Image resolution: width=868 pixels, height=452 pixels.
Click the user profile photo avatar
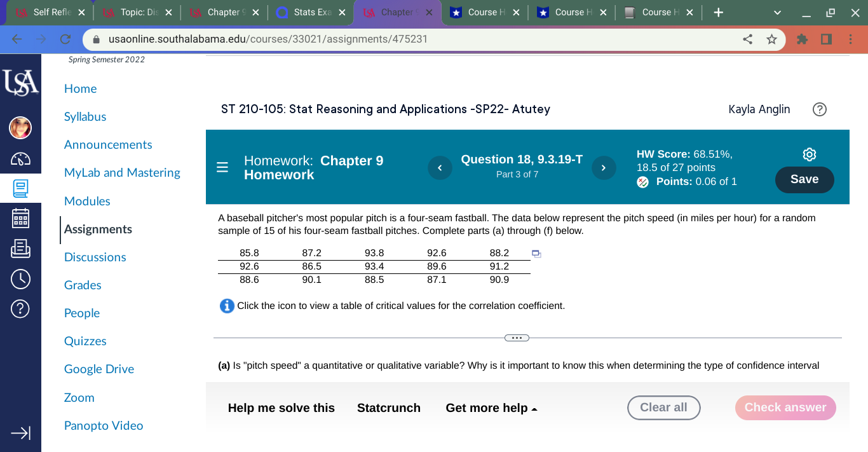coord(20,127)
